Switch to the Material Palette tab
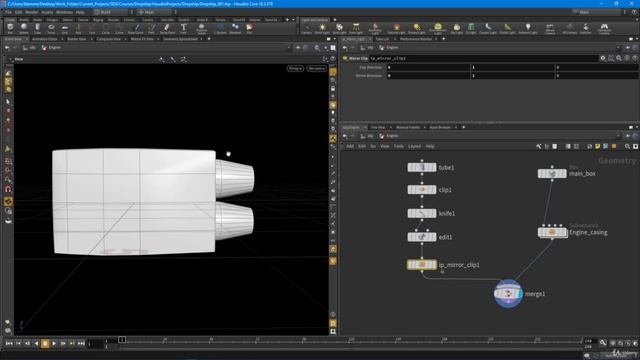The image size is (640, 360). click(408, 127)
